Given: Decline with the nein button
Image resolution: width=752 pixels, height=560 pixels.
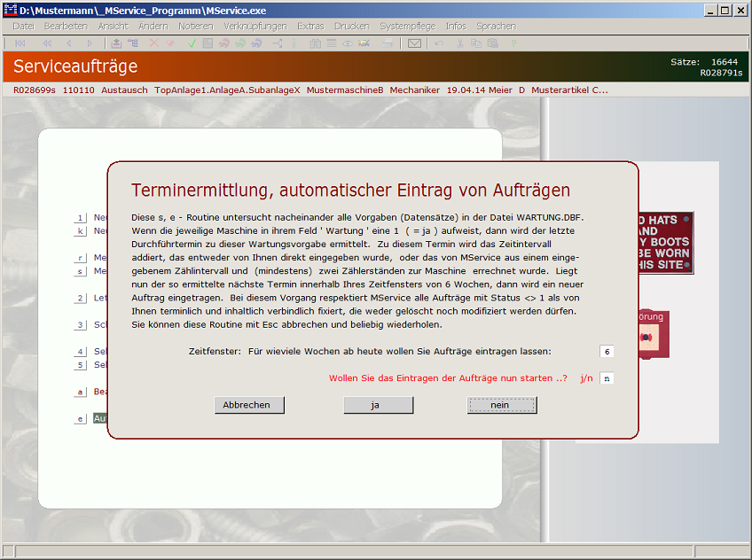Looking at the screenshot, I should [501, 405].
